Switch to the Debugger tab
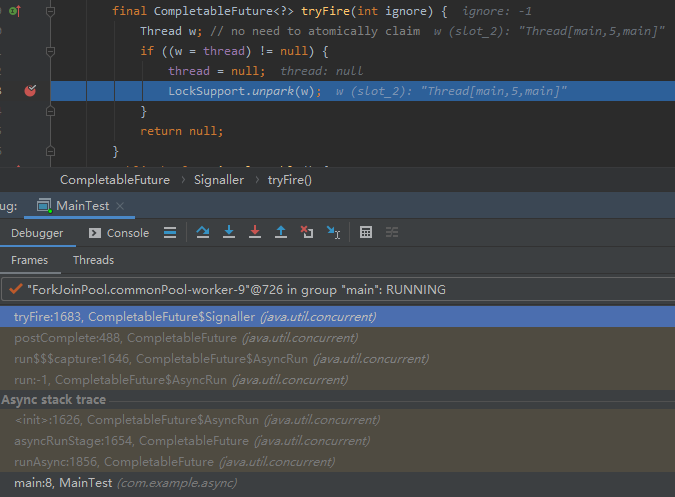The image size is (675, 497). coord(37,233)
